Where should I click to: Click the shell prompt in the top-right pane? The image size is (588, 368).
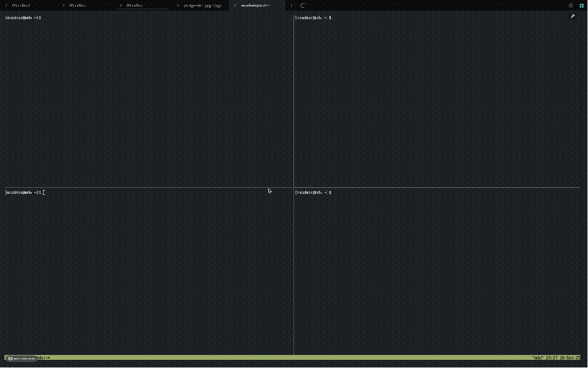pyautogui.click(x=313, y=17)
